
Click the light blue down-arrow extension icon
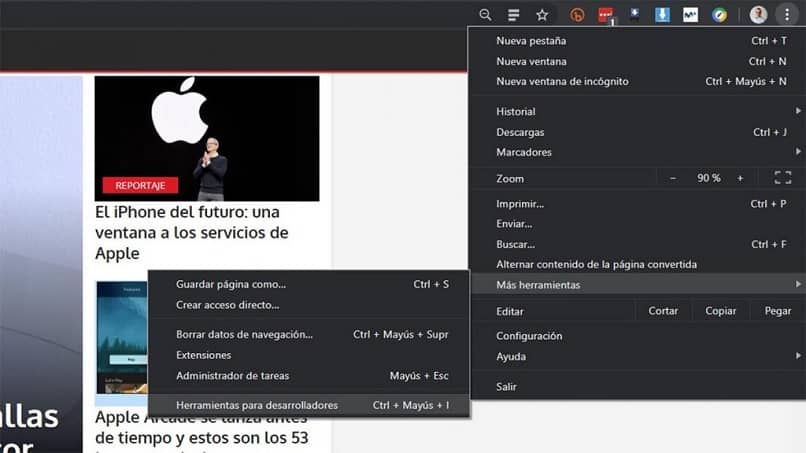click(x=662, y=15)
